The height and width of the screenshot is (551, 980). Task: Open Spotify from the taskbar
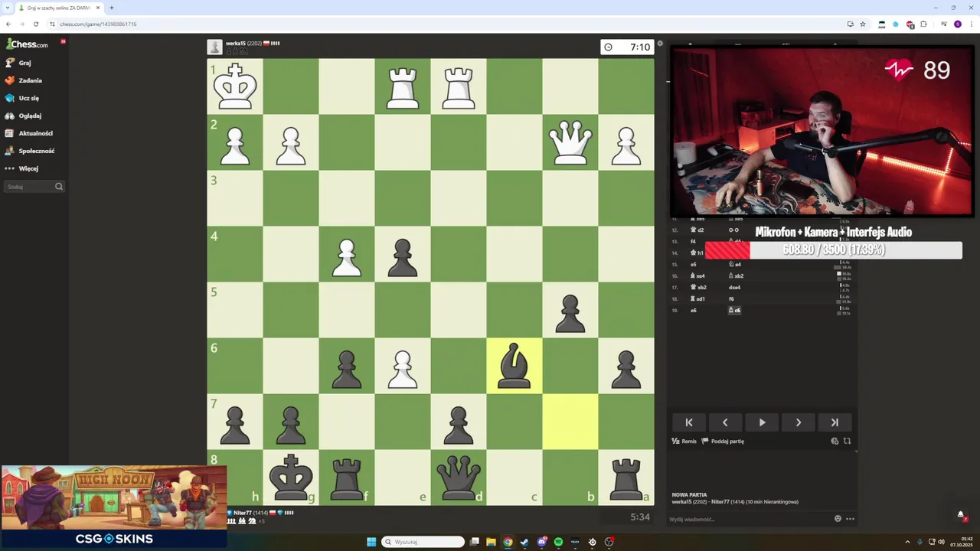tap(559, 542)
